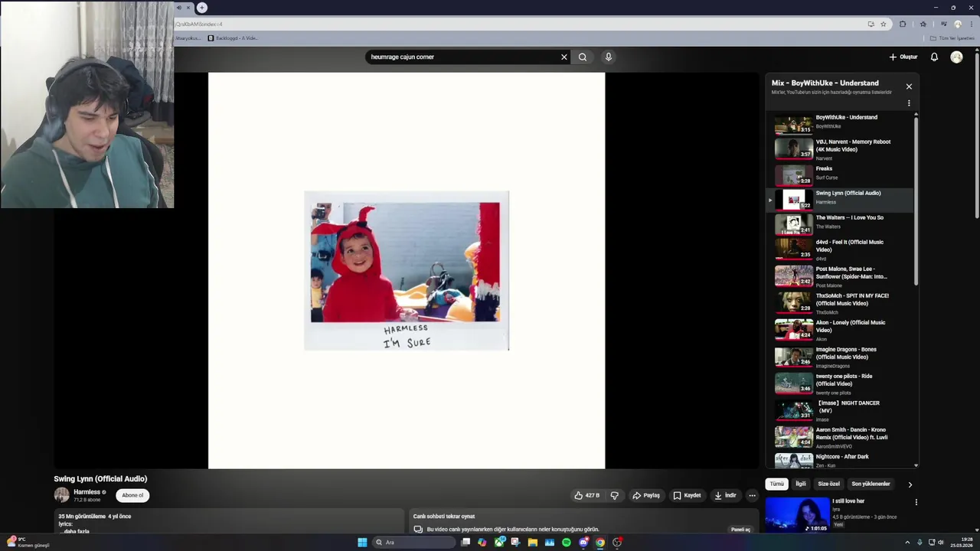Play BoyWithUke - Understand from the mix
Screen dimensions: 980x551
point(840,122)
